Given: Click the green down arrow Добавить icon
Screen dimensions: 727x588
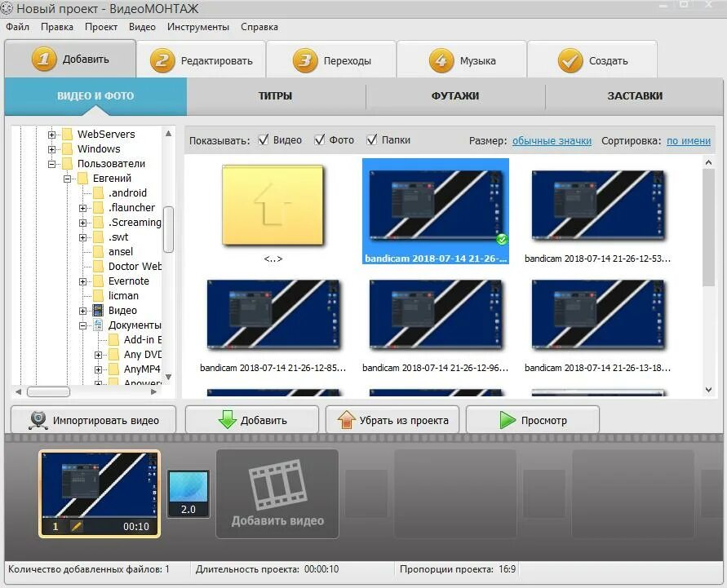Looking at the screenshot, I should pos(227,419).
